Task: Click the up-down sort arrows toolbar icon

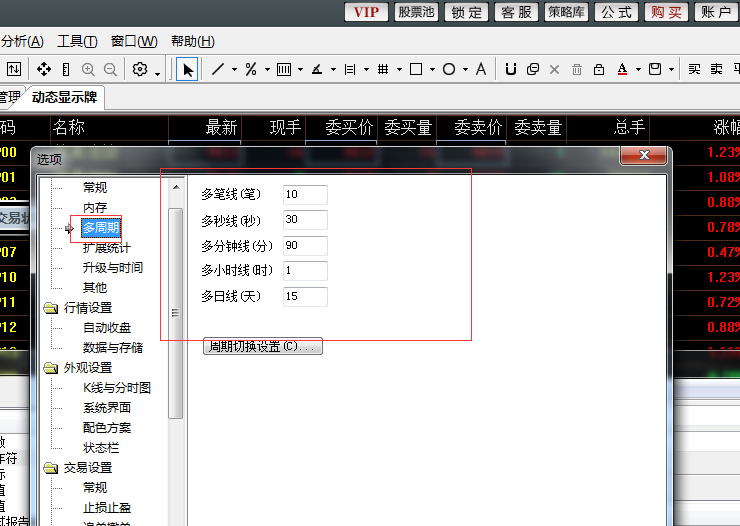Action: (x=14, y=69)
